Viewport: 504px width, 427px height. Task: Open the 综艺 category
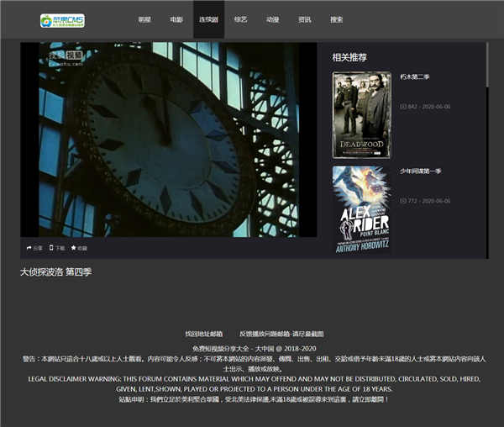click(x=241, y=19)
